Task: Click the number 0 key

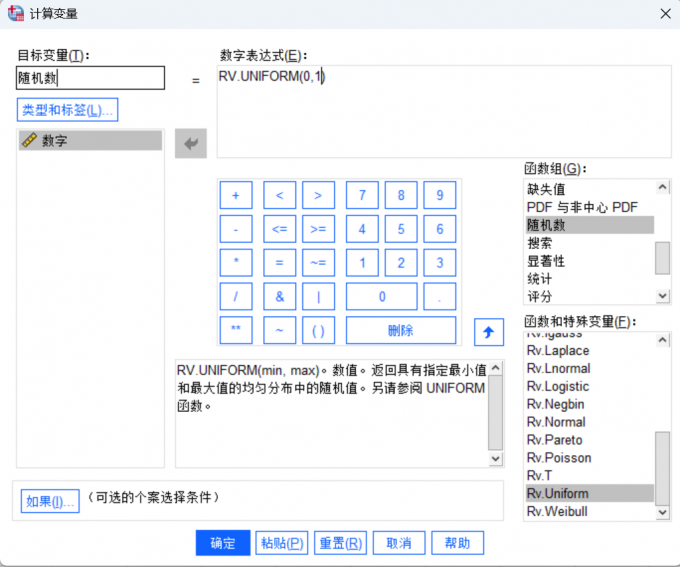Action: [382, 296]
